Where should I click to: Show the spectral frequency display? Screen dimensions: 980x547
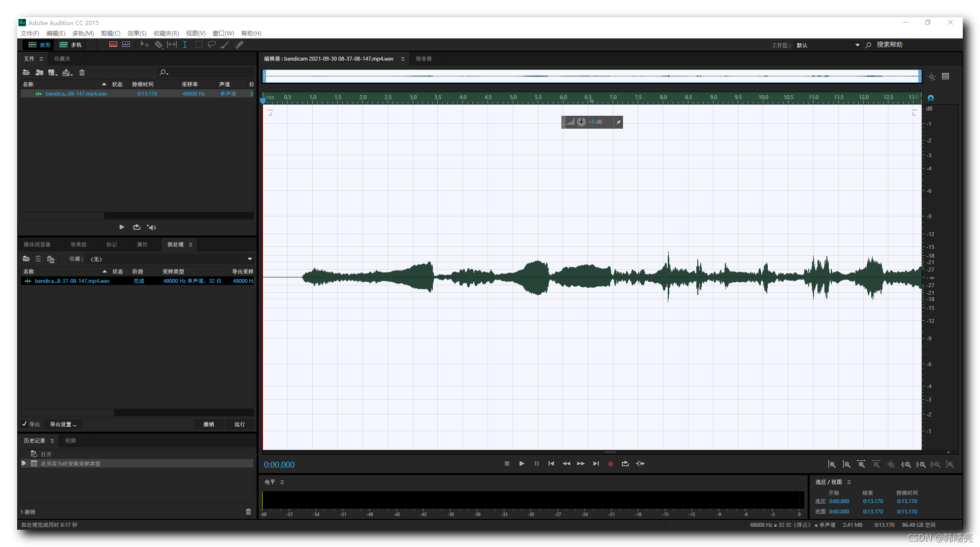[x=113, y=45]
